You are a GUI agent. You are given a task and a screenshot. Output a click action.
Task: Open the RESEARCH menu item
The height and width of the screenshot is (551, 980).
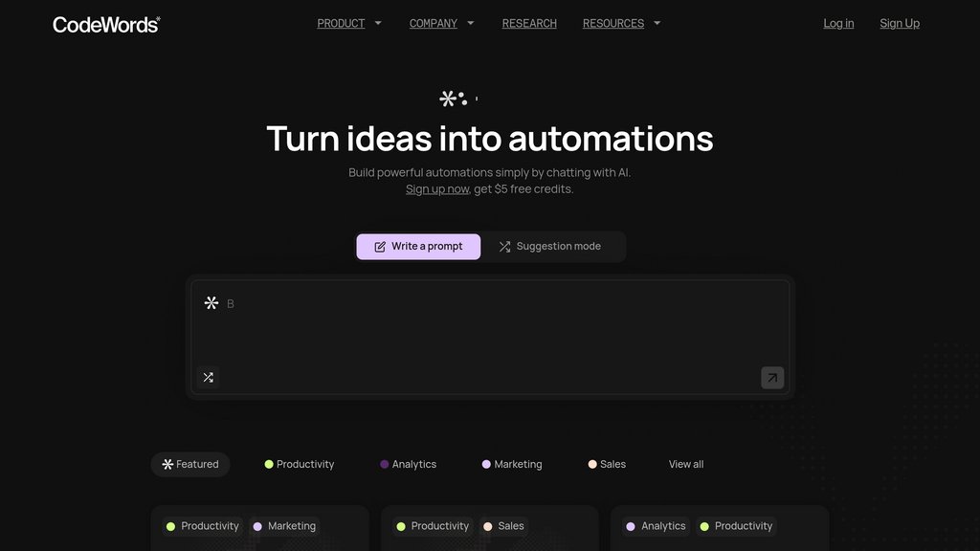[x=529, y=23]
